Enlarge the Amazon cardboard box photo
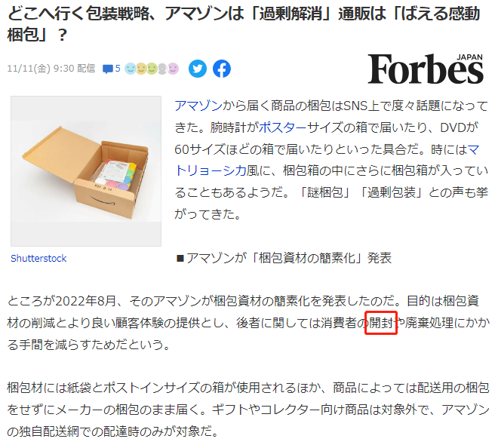Screen dimensions: 495x448 [x=86, y=171]
